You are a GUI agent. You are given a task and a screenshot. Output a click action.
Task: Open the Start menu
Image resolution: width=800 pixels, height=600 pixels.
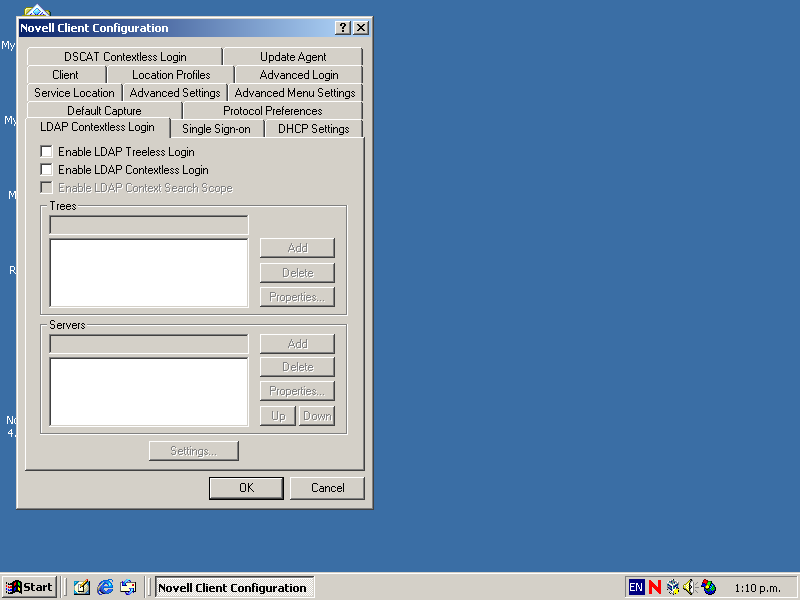click(30, 587)
